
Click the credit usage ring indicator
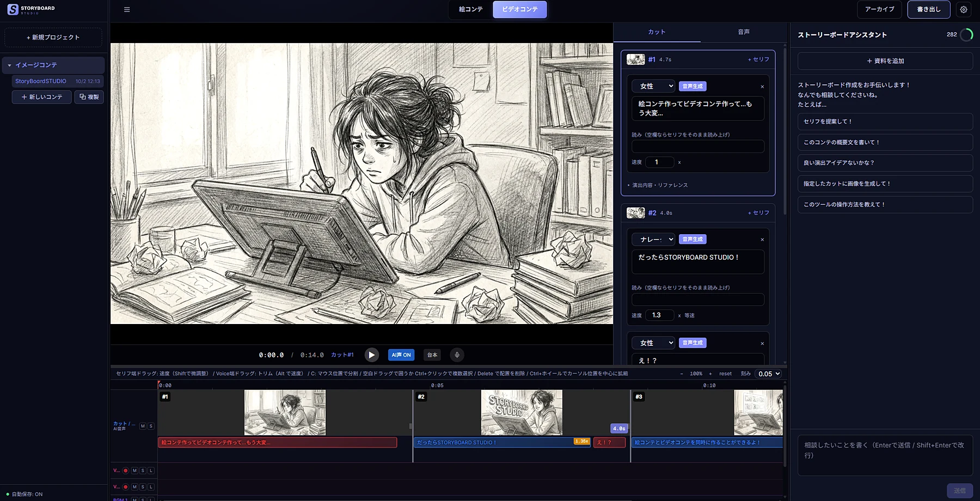coord(966,35)
